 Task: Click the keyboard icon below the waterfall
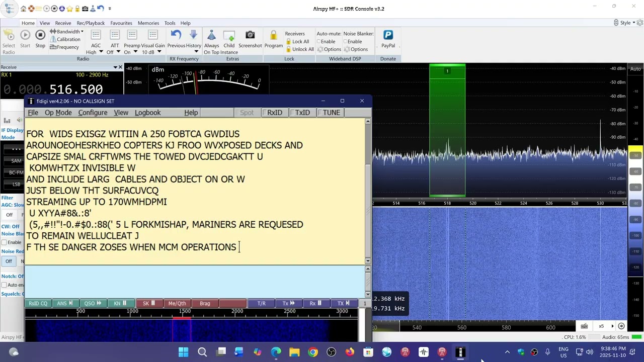tap(584, 326)
